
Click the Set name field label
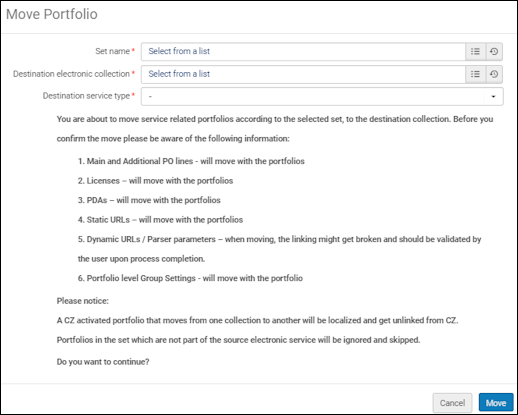coord(113,51)
